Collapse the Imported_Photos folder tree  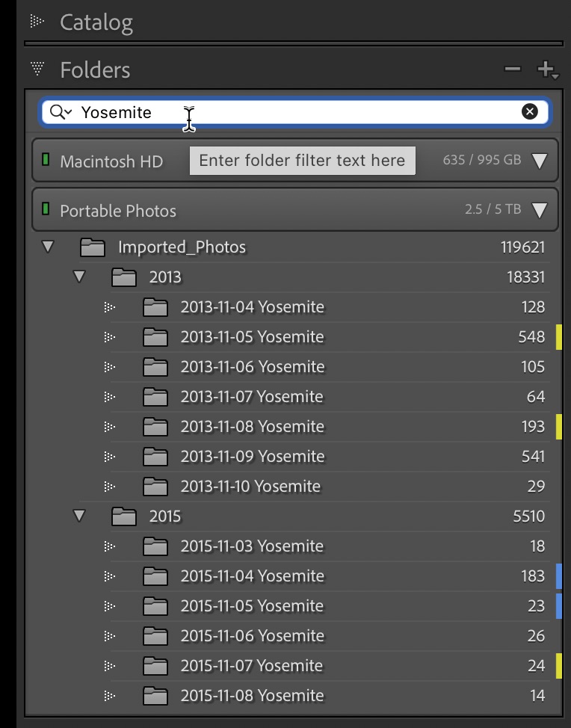click(x=48, y=247)
